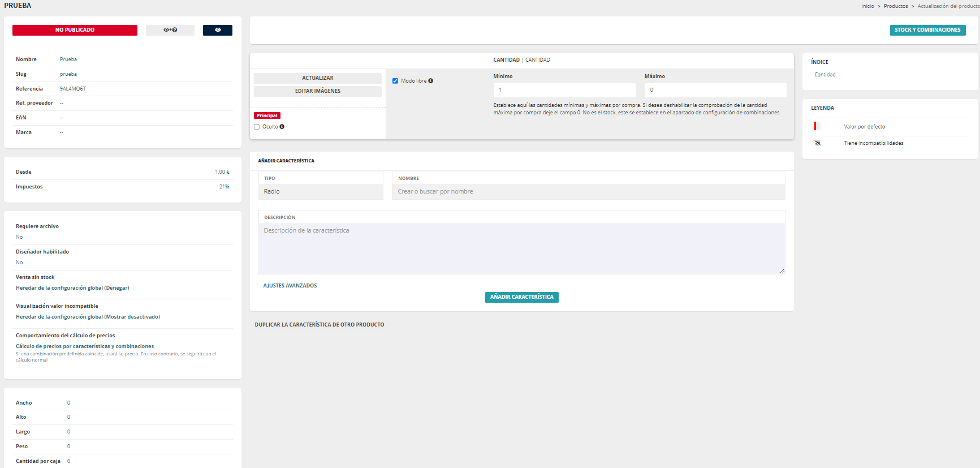This screenshot has width=980, height=468.
Task: Click the incompatibilities icon in the legend
Action: tap(818, 143)
